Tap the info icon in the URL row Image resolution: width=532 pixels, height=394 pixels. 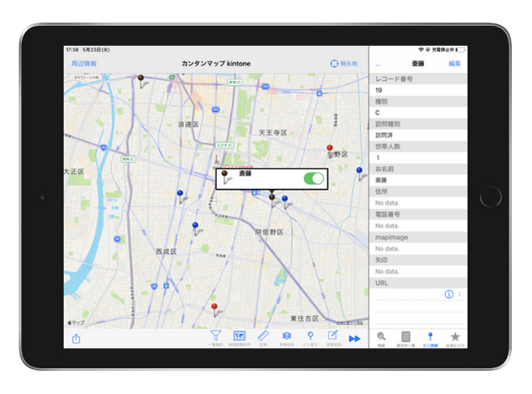coord(448,294)
